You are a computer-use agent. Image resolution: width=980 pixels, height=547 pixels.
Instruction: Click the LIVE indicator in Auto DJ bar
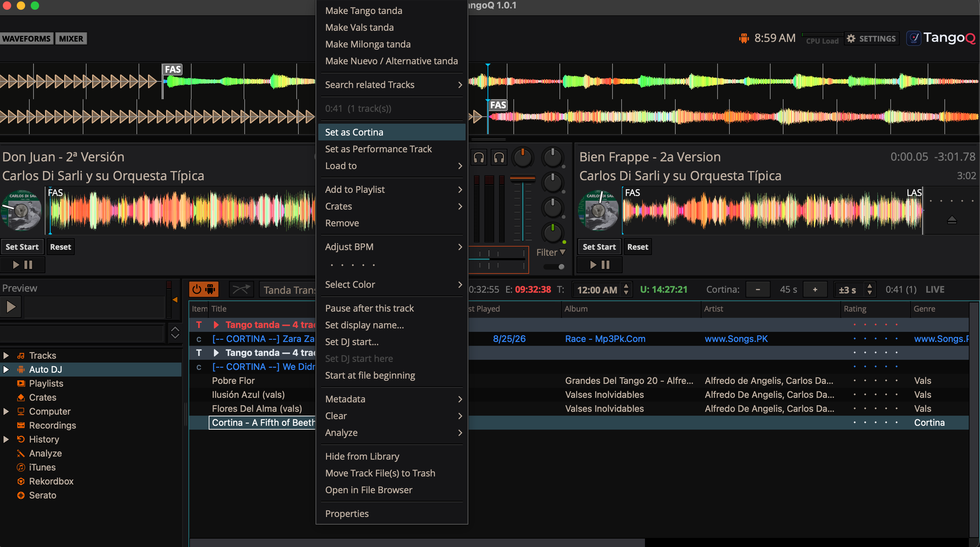click(x=935, y=290)
